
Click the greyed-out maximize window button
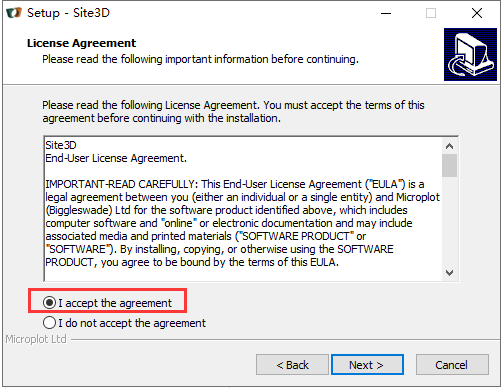[431, 13]
